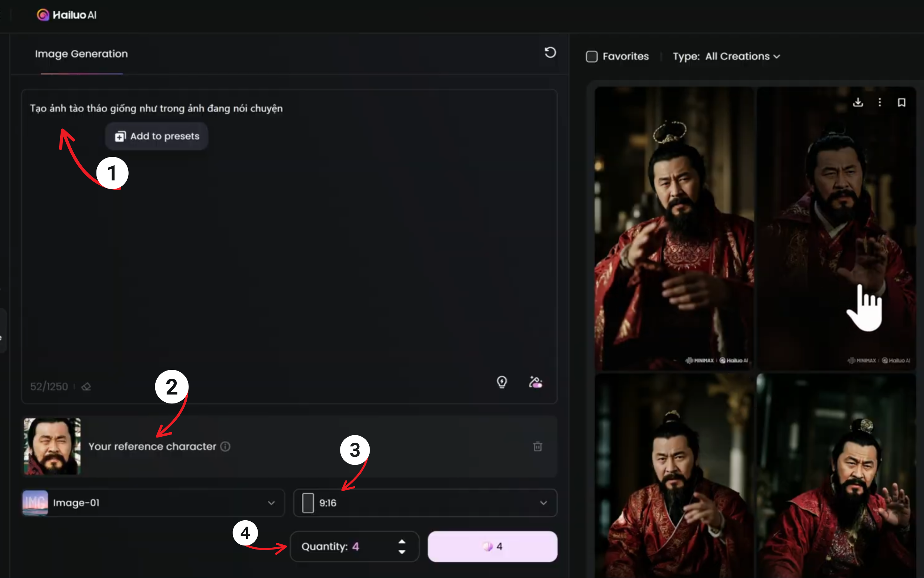The image size is (924, 578).
Task: Show info about reference character
Action: point(225,446)
